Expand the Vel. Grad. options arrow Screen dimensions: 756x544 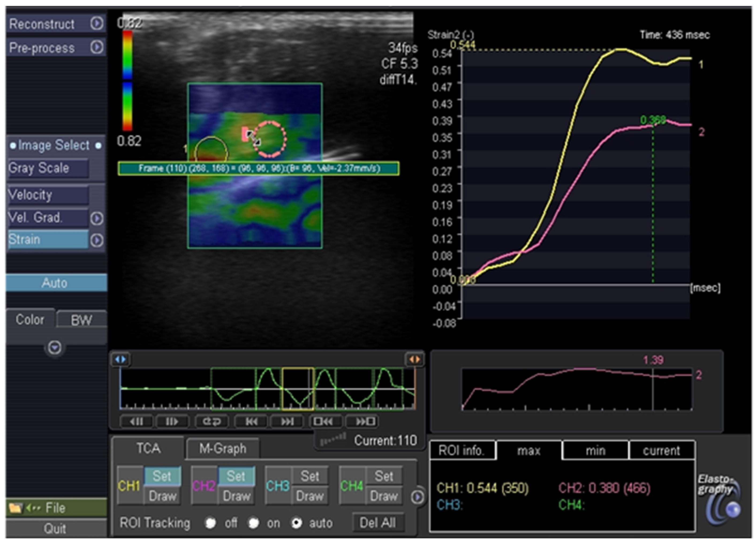[97, 218]
